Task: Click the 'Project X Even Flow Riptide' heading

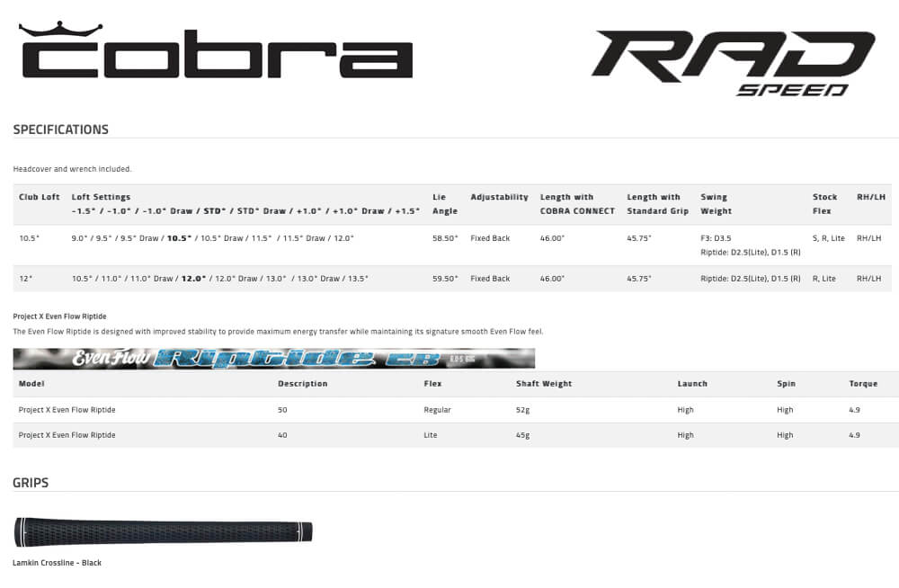Action: tap(59, 316)
